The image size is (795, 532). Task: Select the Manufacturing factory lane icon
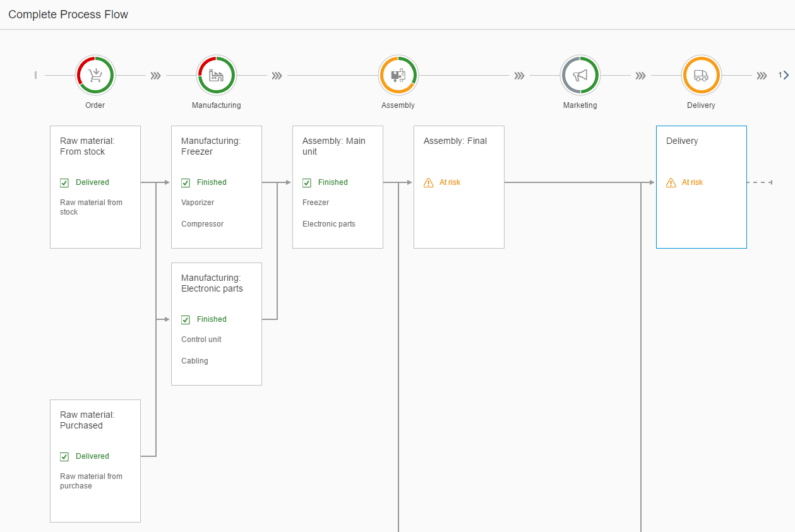(217, 76)
